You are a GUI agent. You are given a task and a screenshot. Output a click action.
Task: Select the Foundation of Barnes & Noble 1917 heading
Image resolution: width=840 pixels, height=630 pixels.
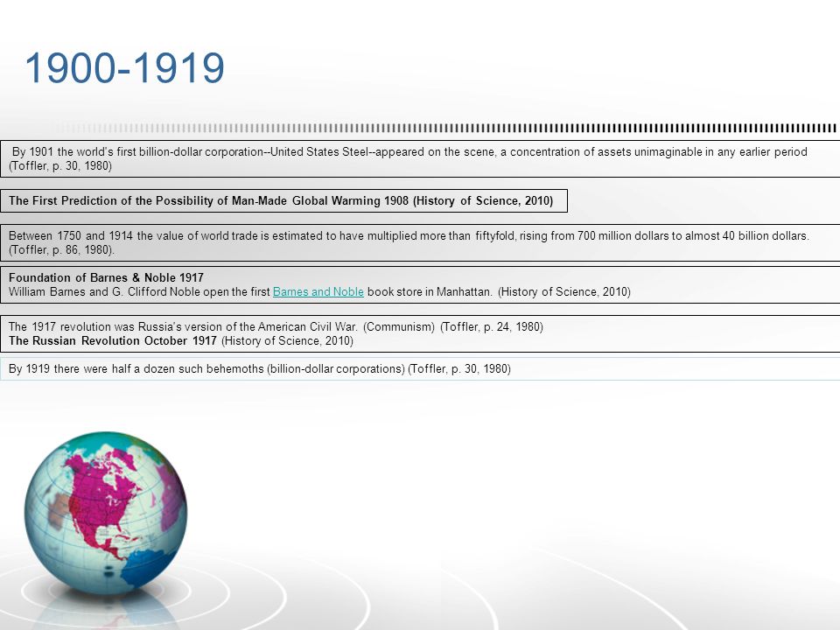106,277
